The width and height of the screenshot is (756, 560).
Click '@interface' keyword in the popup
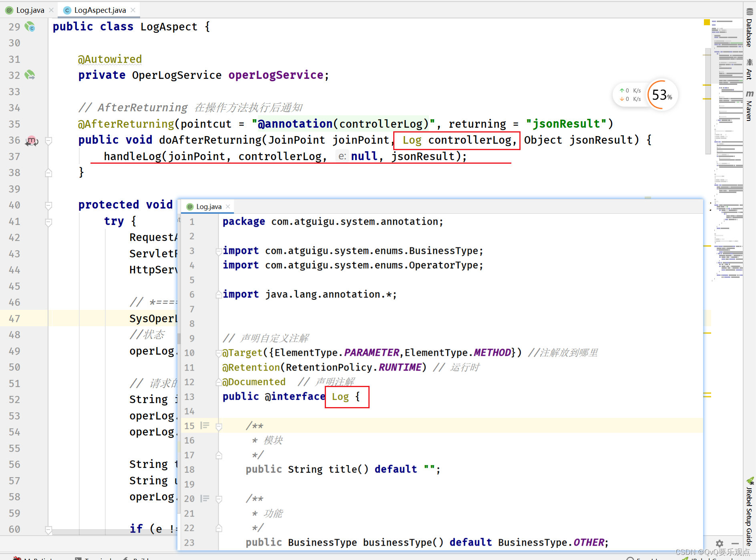point(295,397)
